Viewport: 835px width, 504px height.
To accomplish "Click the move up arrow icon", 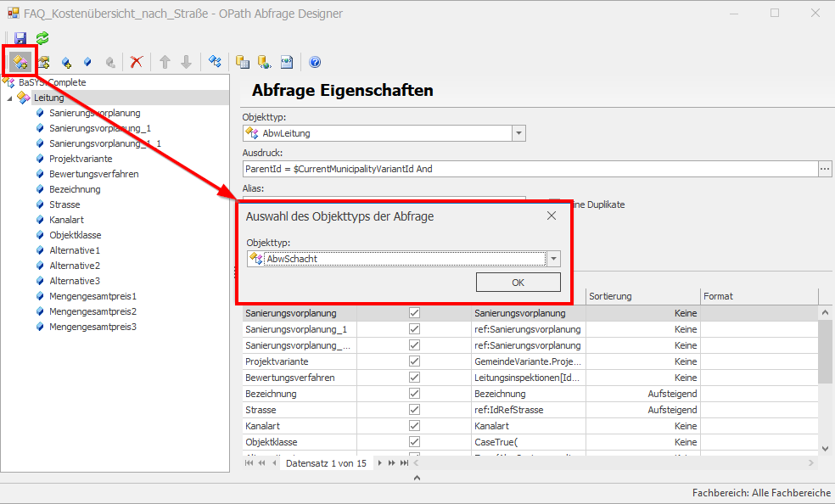I will [165, 62].
